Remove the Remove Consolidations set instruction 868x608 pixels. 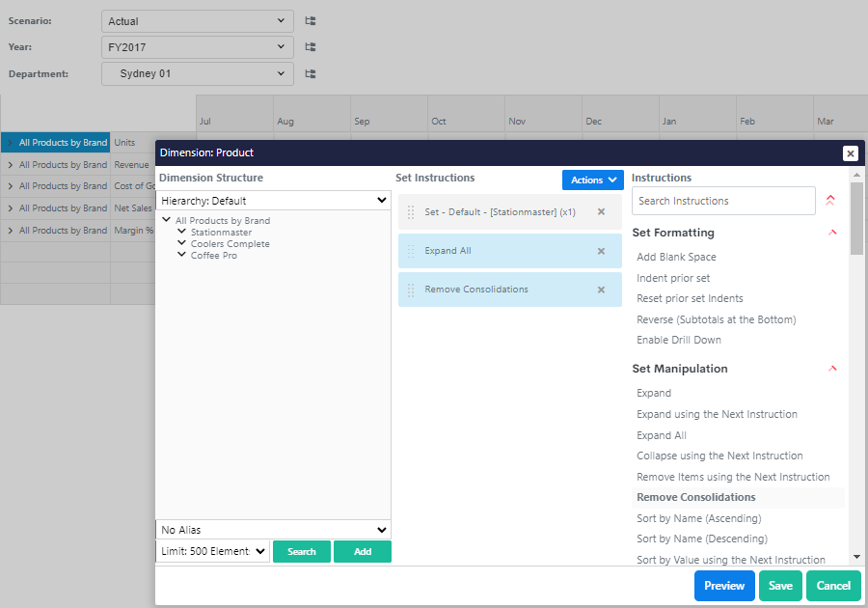(x=601, y=290)
